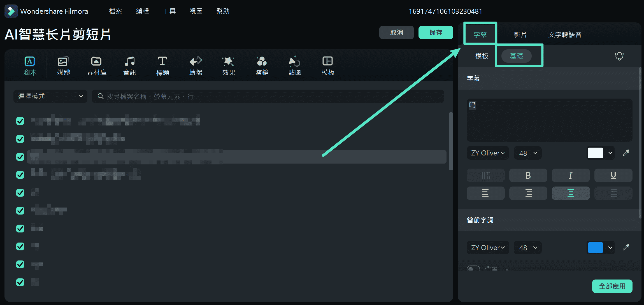Viewport: 644px width, 305px height.
Task: Click the face icon beside 基礎
Action: (619, 56)
